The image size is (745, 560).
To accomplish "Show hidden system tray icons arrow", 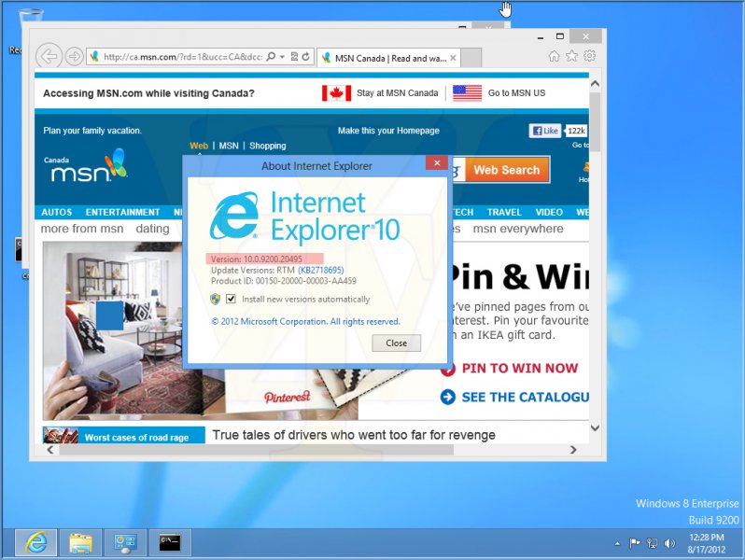I will pos(617,543).
